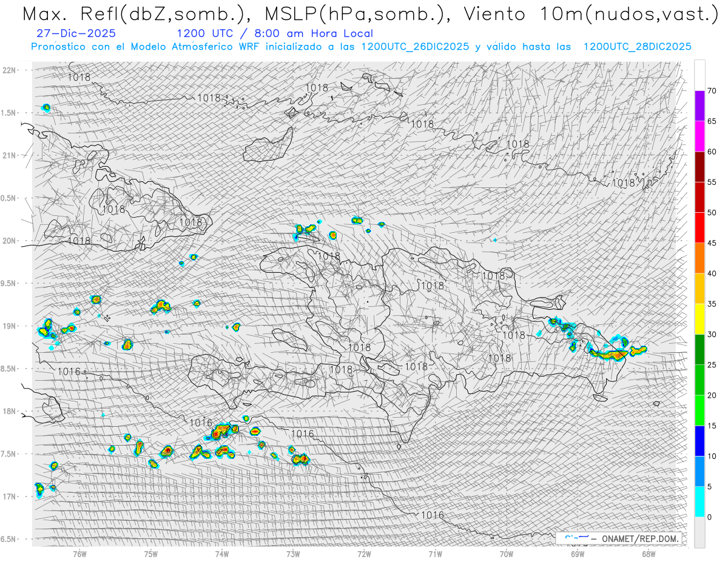
Task: Click the yellow 30–35 dBZ legend band
Action: [699, 319]
